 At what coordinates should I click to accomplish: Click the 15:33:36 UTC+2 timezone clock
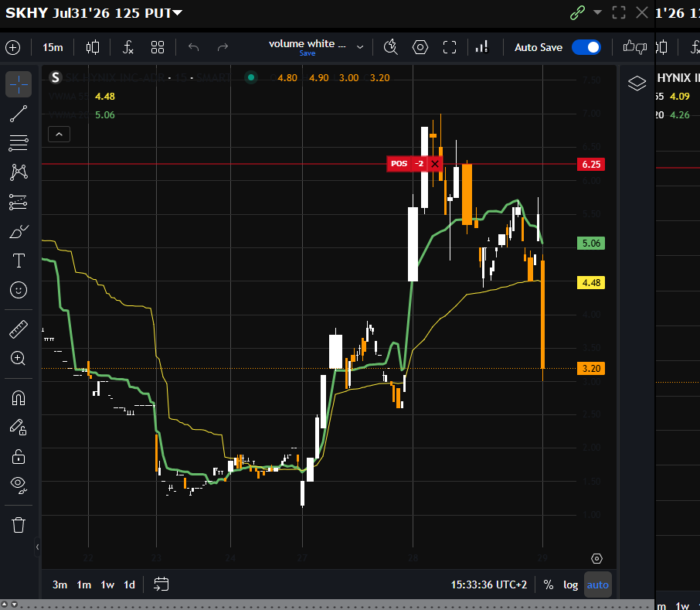click(489, 585)
